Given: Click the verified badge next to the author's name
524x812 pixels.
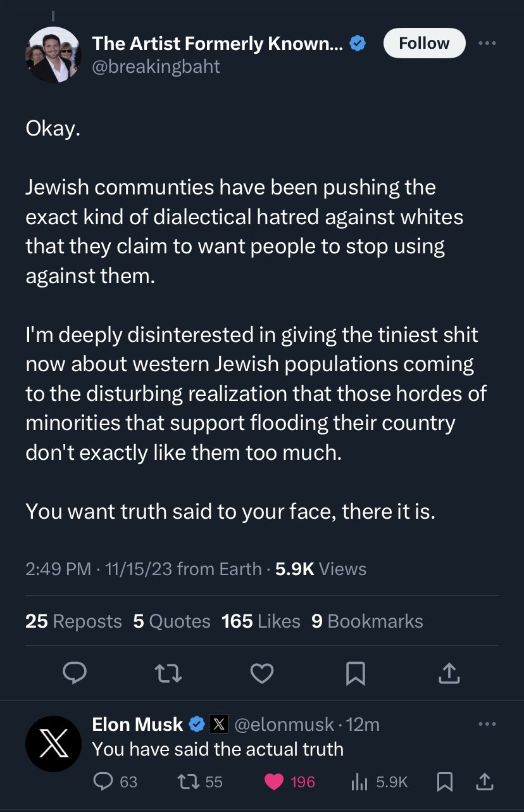Looking at the screenshot, I should click(x=357, y=43).
